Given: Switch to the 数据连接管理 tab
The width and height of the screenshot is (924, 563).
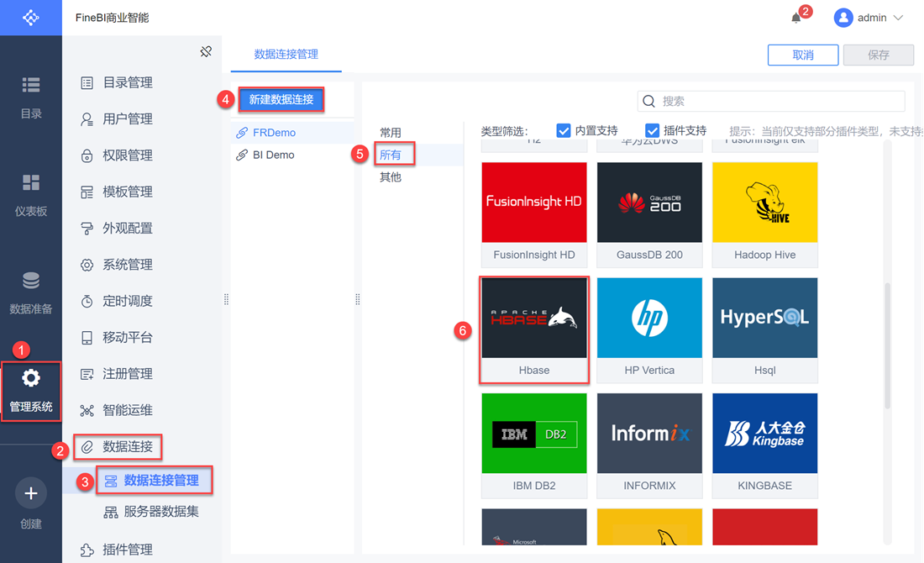Looking at the screenshot, I should click(x=286, y=55).
